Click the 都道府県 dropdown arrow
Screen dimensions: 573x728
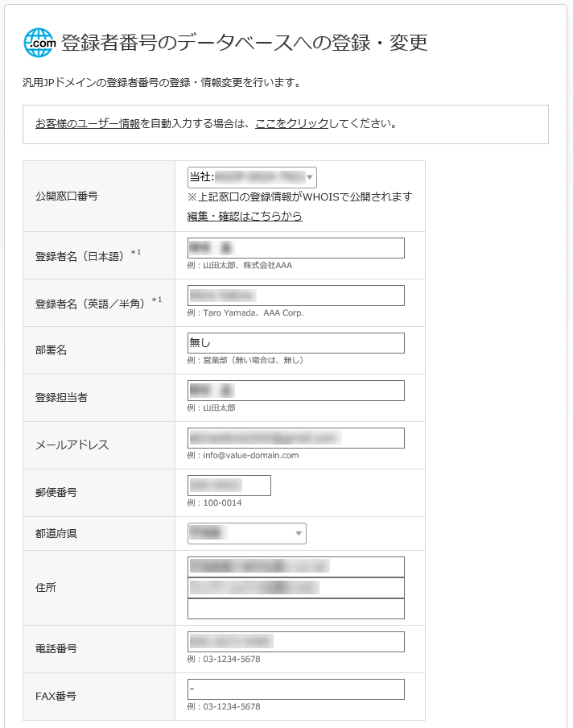point(299,533)
